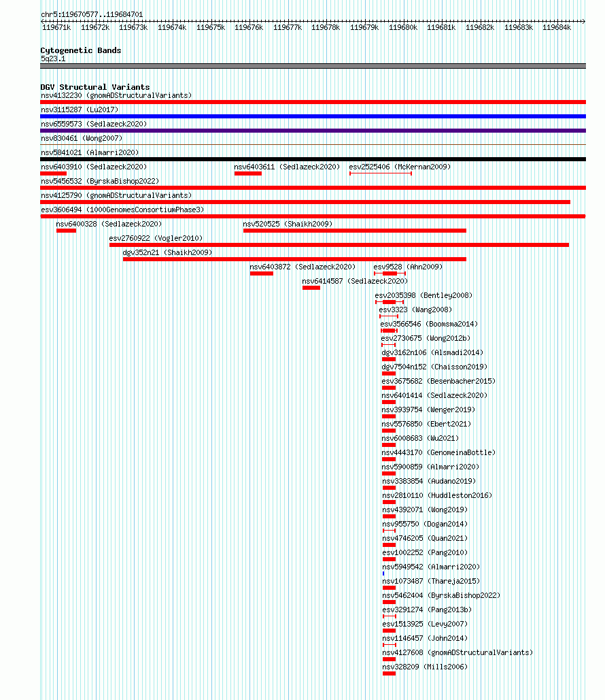605x700 pixels.
Task: Select esv3291274 (Pang2013b) label
Action: 427,610
